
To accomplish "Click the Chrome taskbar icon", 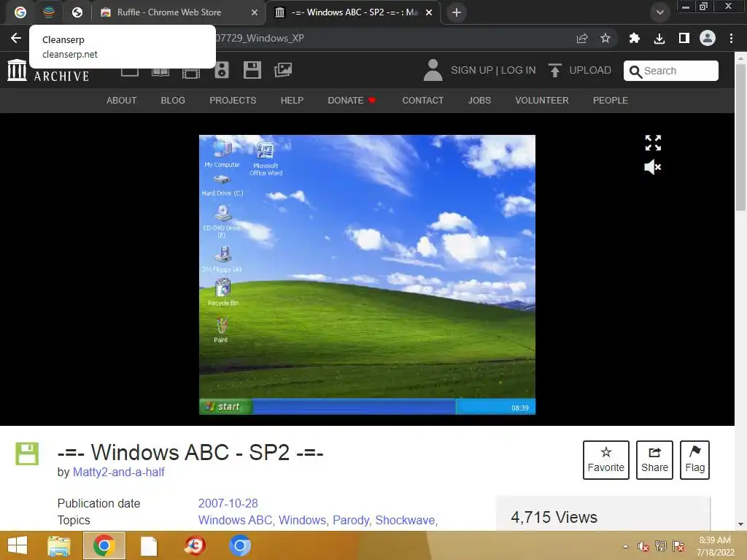I will pos(104,545).
